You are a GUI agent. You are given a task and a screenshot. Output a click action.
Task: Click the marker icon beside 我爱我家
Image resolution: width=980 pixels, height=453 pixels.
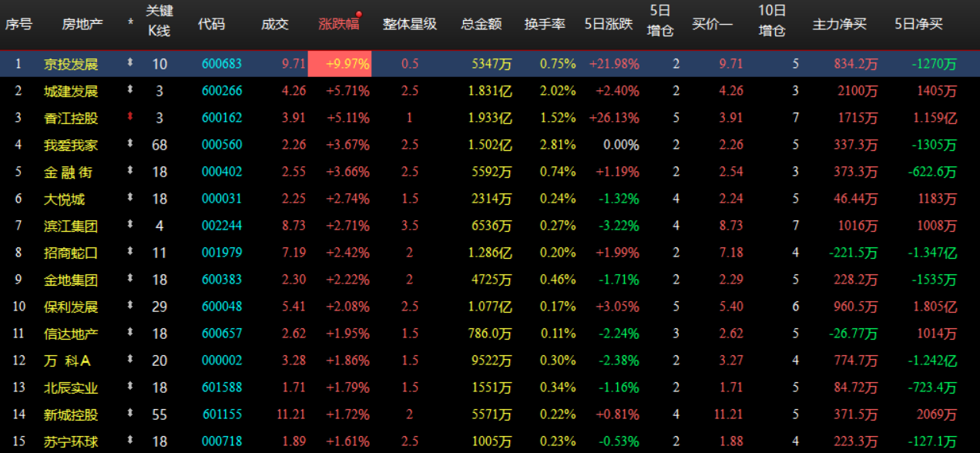(130, 144)
